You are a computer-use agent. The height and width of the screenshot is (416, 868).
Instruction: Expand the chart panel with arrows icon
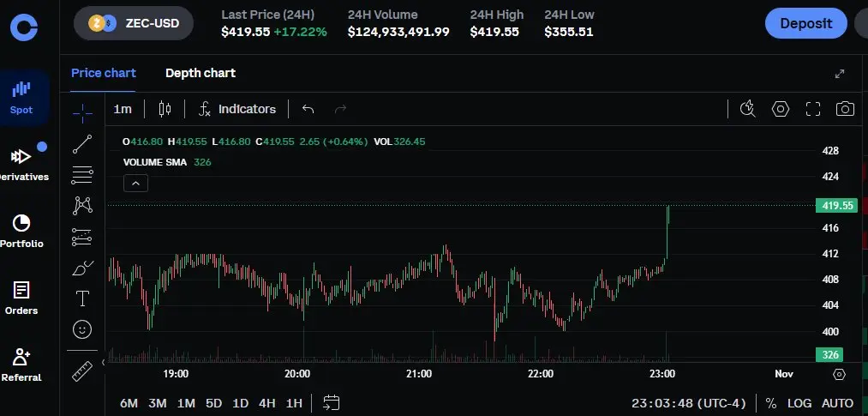(x=840, y=74)
